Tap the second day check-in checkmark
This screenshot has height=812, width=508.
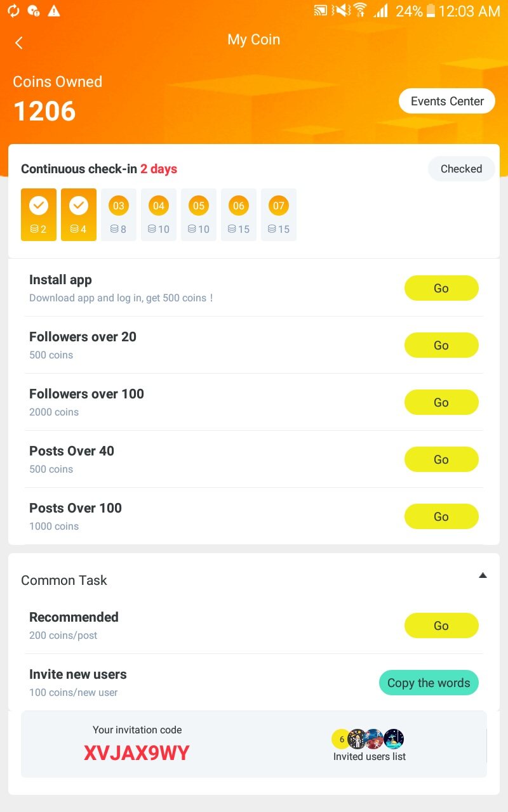point(79,206)
